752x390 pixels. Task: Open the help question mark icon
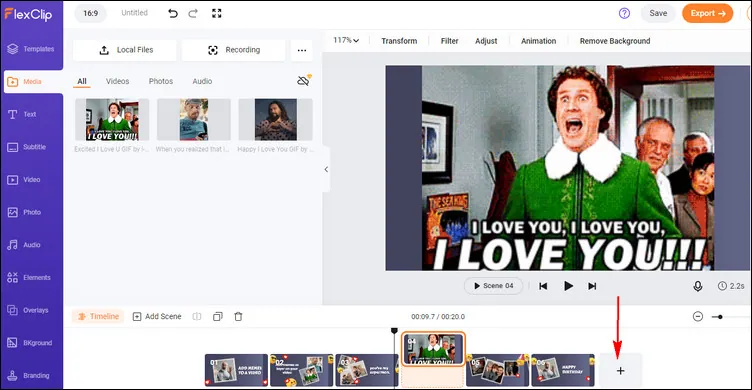(624, 13)
